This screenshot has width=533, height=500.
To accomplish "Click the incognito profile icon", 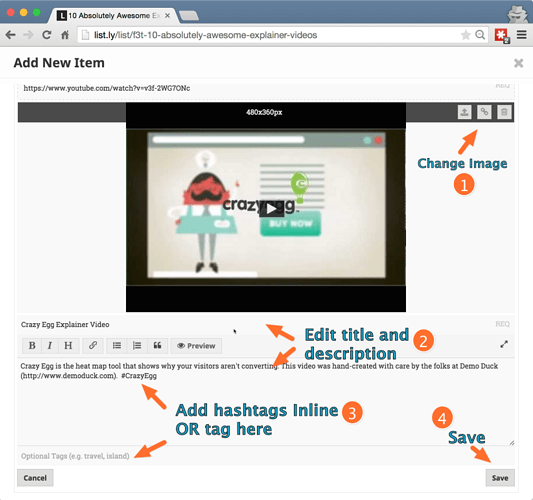I will point(518,14).
